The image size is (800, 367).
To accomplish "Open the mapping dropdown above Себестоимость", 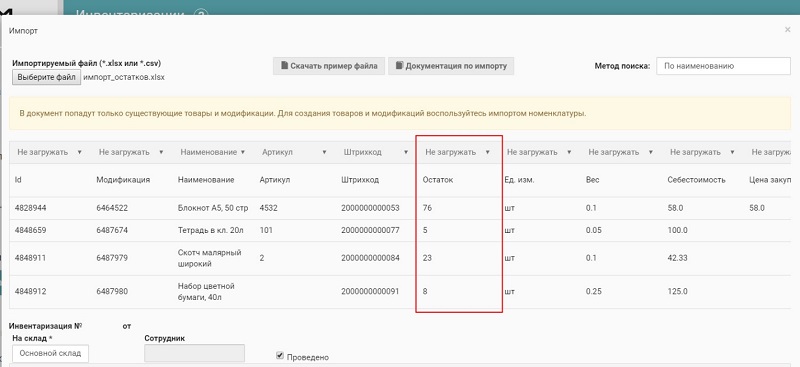I will pos(703,152).
